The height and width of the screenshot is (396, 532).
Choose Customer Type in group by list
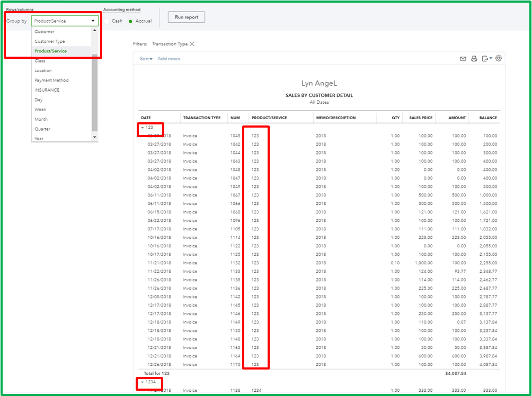click(49, 41)
